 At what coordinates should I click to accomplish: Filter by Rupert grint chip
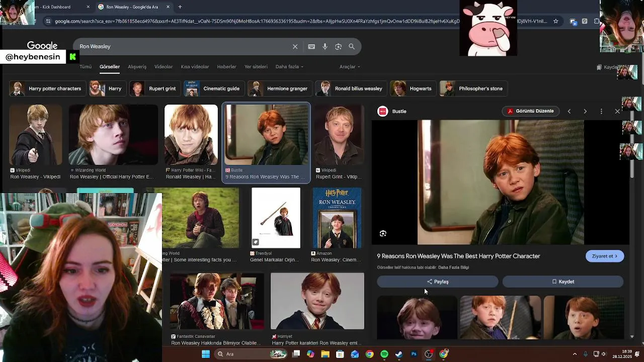point(154,88)
